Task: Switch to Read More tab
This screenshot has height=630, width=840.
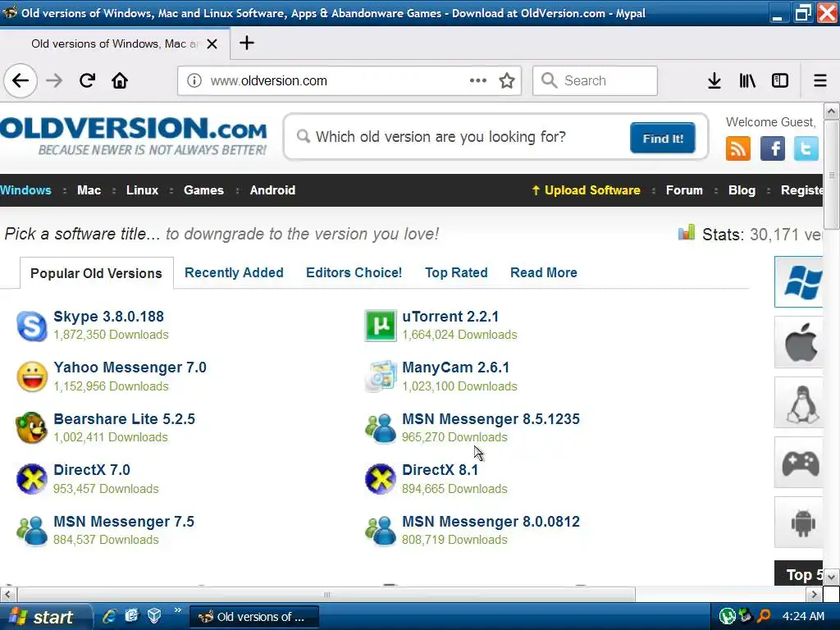Action: (x=544, y=272)
